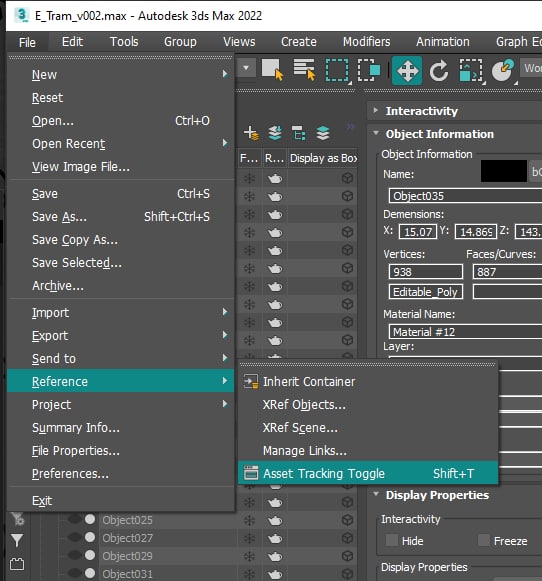Toggle frozen snowflake for Object029
Image resolution: width=542 pixels, height=581 pixels.
[x=249, y=556]
